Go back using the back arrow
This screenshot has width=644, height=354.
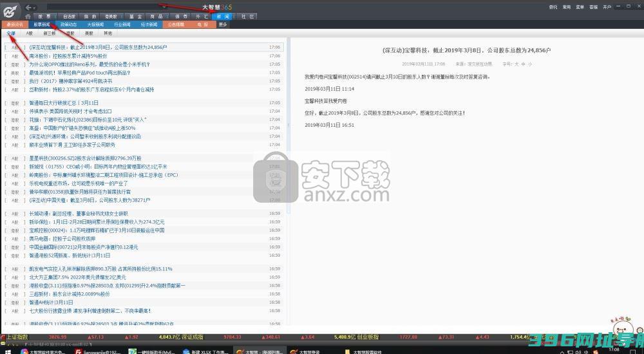tap(28, 7)
